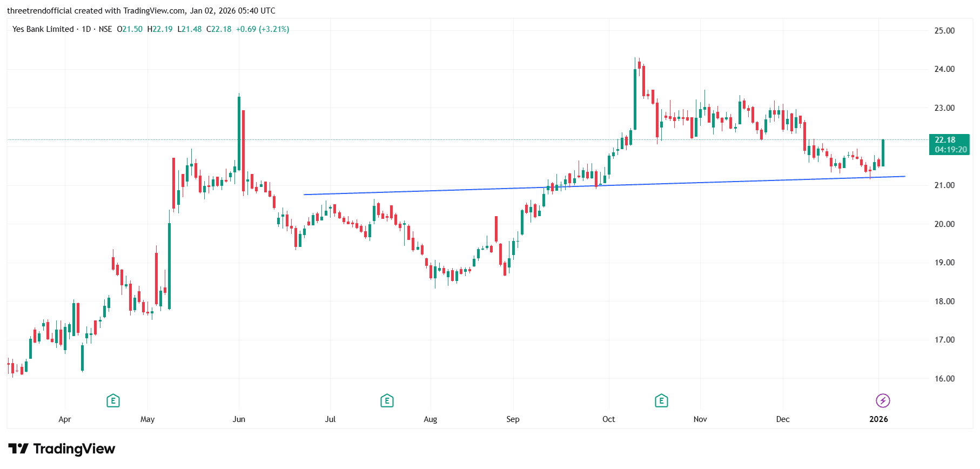Click the price axis label 23.00
Viewport: 980px width, 469px height.
(944, 108)
